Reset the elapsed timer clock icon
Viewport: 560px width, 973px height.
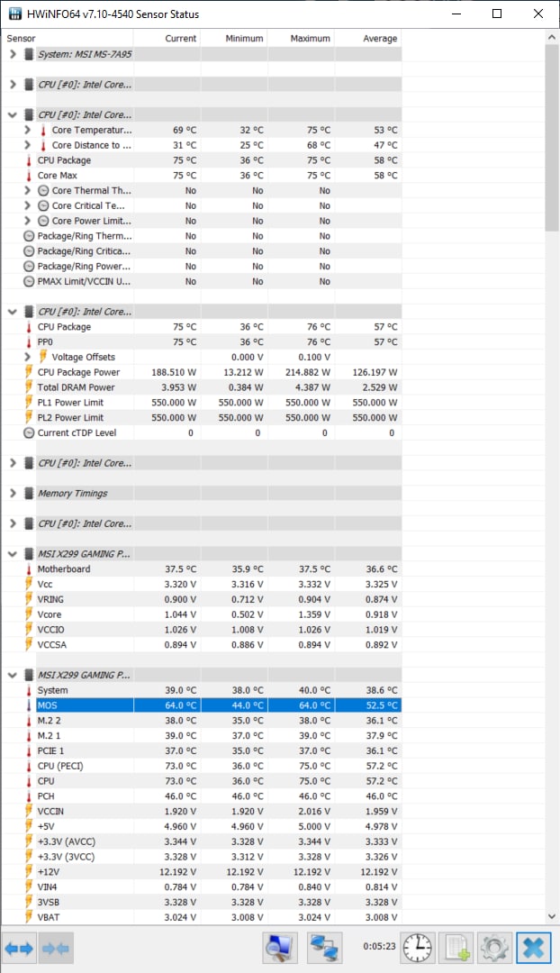(418, 948)
